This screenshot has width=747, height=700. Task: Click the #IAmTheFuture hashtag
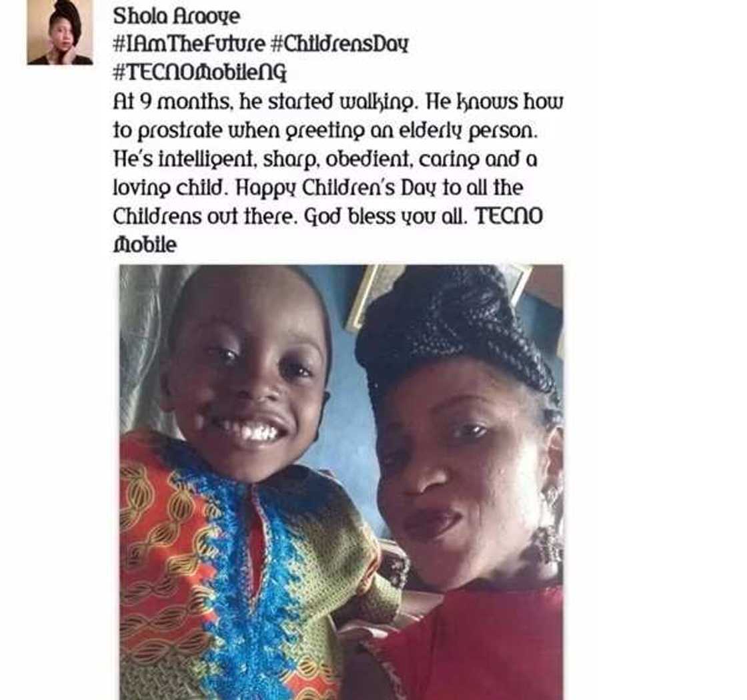click(x=189, y=44)
